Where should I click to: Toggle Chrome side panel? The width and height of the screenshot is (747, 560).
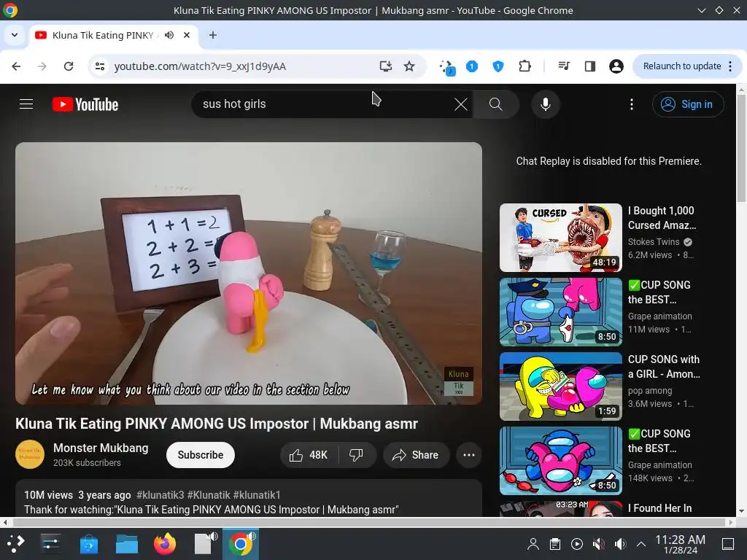coord(589,66)
